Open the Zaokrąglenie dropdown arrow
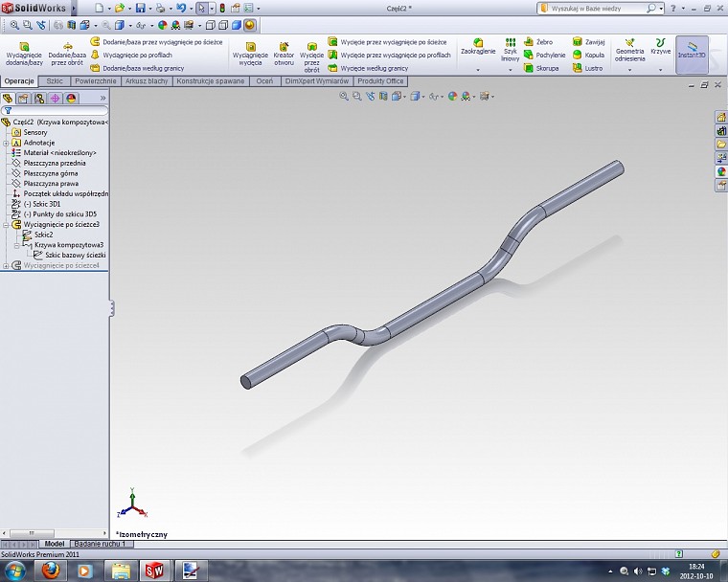Viewport: 728px width, 582px height. (x=478, y=70)
